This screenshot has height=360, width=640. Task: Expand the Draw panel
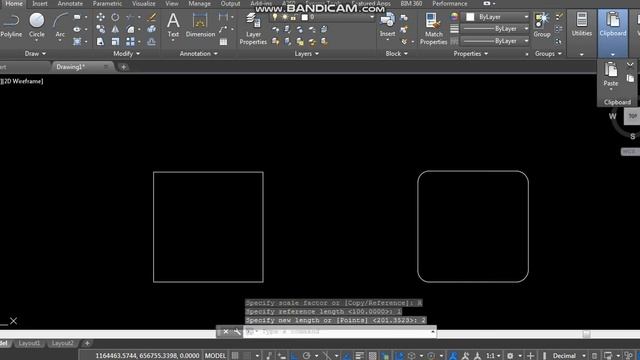[35, 53]
